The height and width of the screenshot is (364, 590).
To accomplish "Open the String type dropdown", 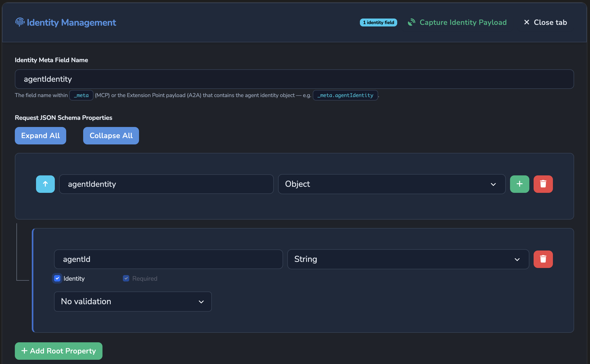I will click(408, 259).
